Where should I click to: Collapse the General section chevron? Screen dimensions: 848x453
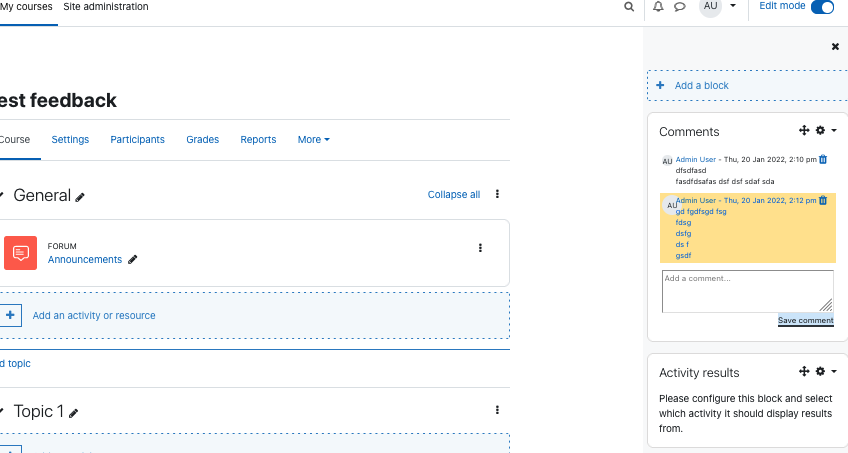pyautogui.click(x=2, y=195)
